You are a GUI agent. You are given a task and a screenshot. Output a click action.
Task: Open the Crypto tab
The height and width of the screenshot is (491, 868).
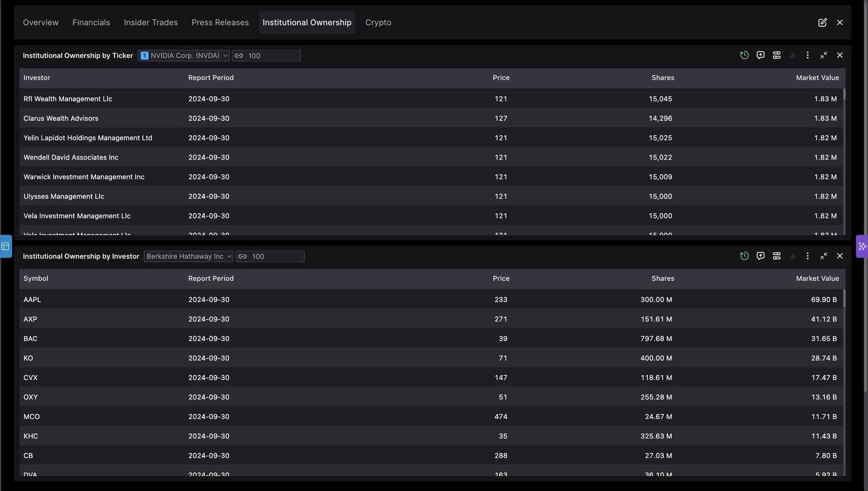(378, 22)
